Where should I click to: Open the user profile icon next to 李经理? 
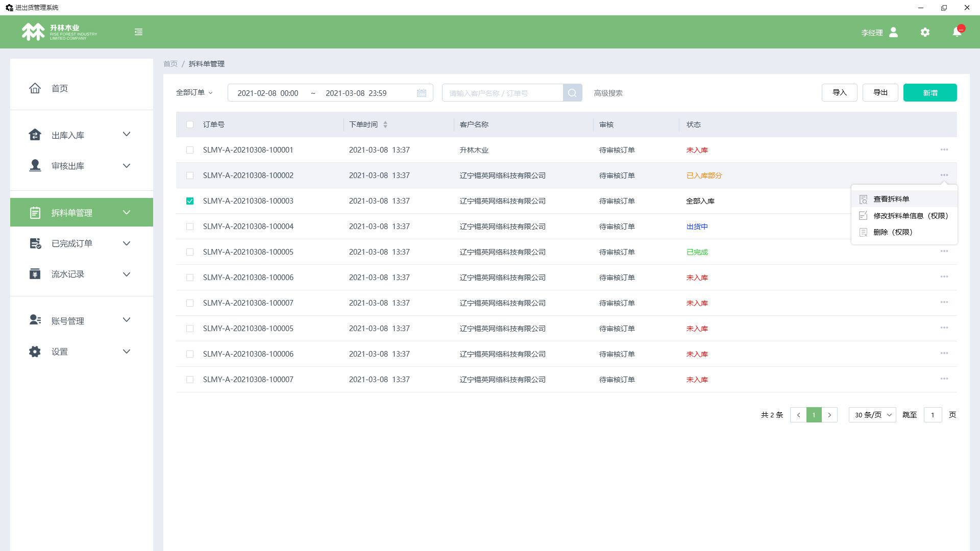(893, 32)
